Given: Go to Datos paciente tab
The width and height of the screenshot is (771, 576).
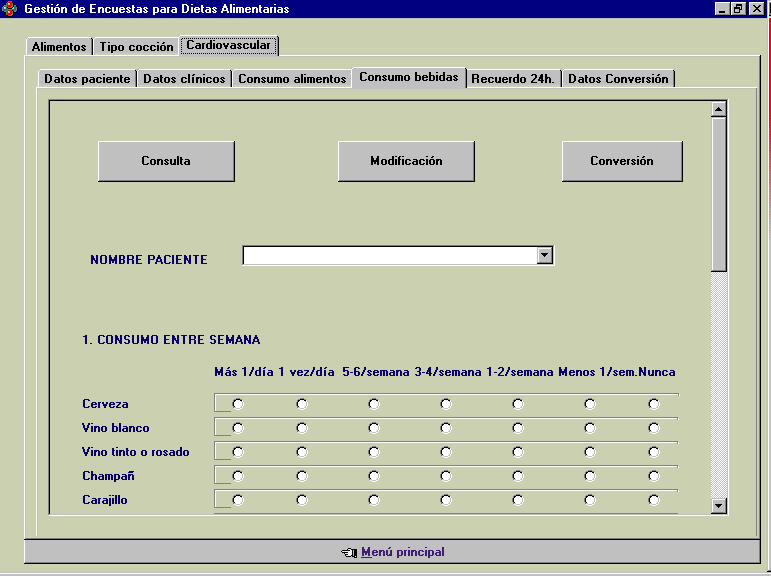Looking at the screenshot, I should (x=87, y=79).
